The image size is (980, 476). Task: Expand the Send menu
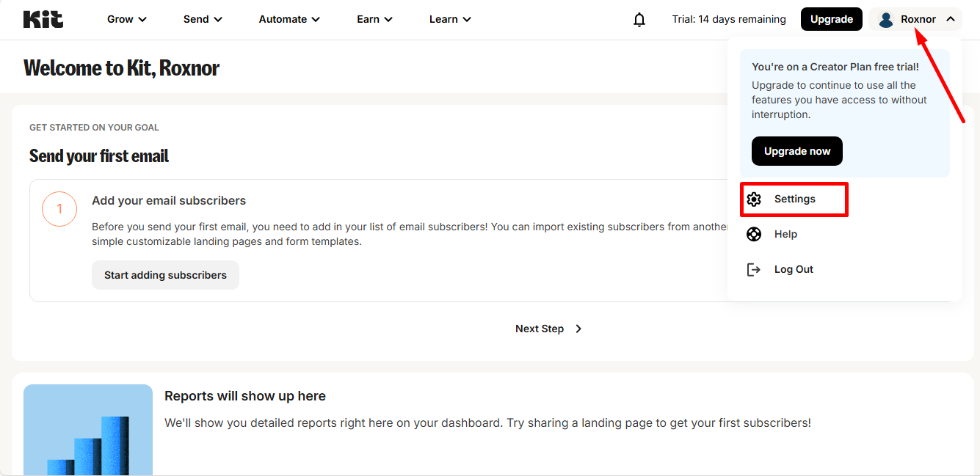click(x=202, y=19)
